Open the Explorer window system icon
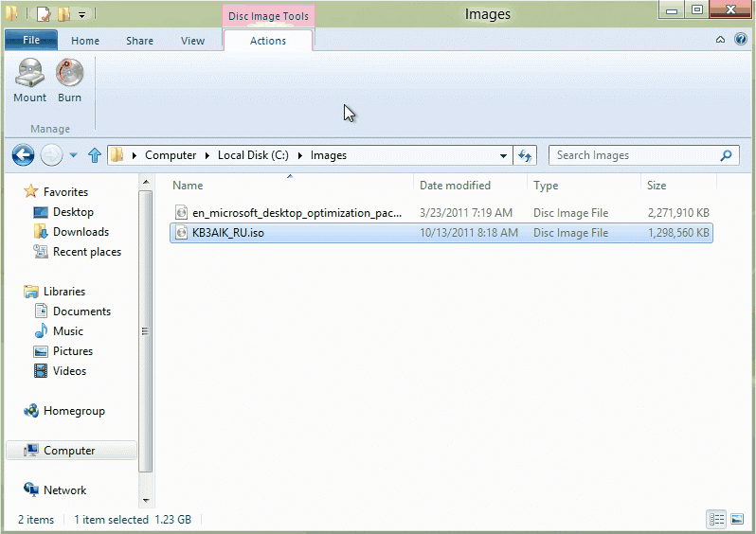Viewport: 756px width, 534px height. pyautogui.click(x=11, y=13)
